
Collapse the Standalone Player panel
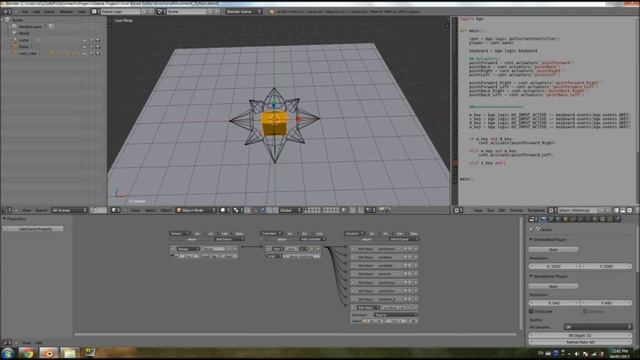click(x=531, y=276)
